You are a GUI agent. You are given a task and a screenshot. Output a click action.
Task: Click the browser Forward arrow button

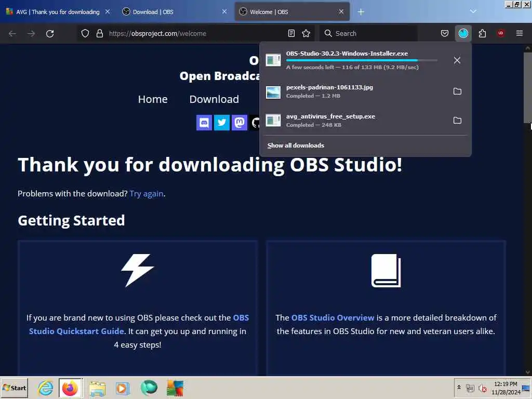click(x=31, y=34)
